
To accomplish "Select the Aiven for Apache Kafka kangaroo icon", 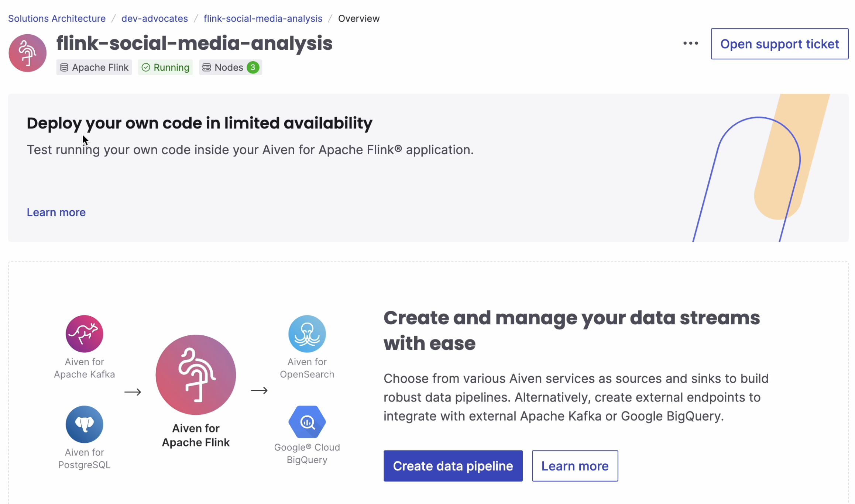I will [84, 333].
